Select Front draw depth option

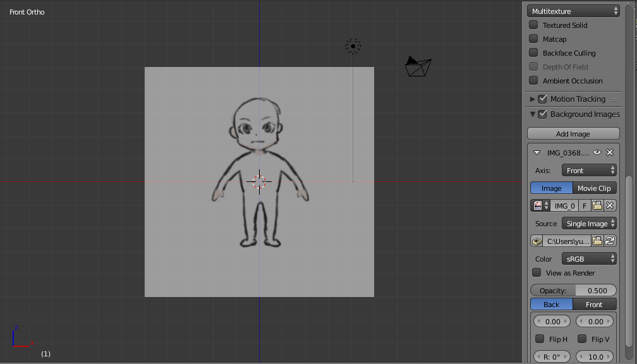point(594,305)
